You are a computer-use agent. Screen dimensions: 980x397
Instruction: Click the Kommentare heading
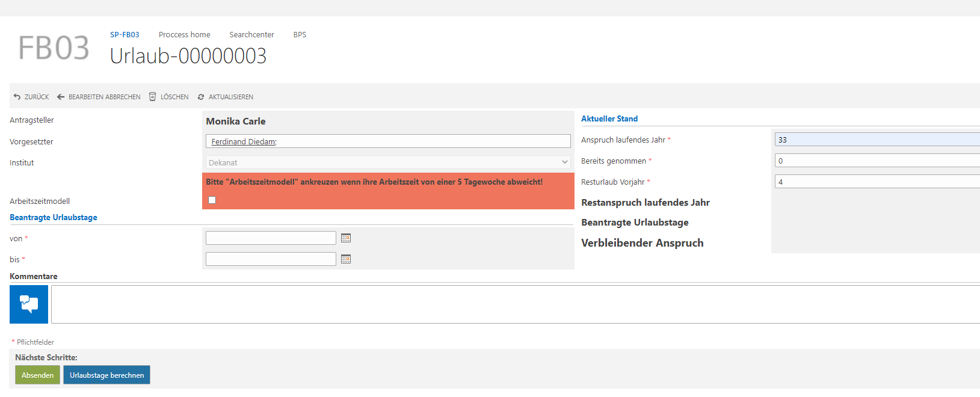(x=34, y=277)
